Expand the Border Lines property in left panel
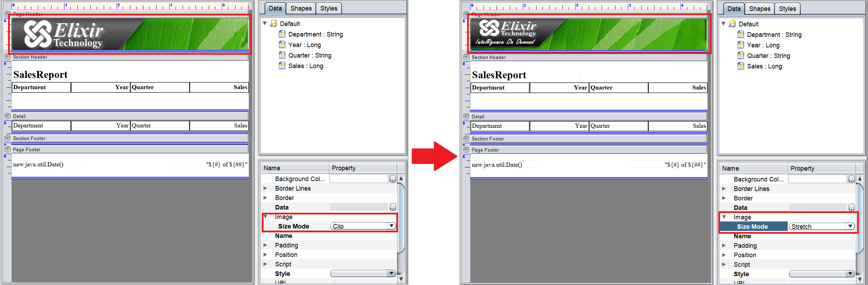Viewport: 868px width, 285px height. 265,188
